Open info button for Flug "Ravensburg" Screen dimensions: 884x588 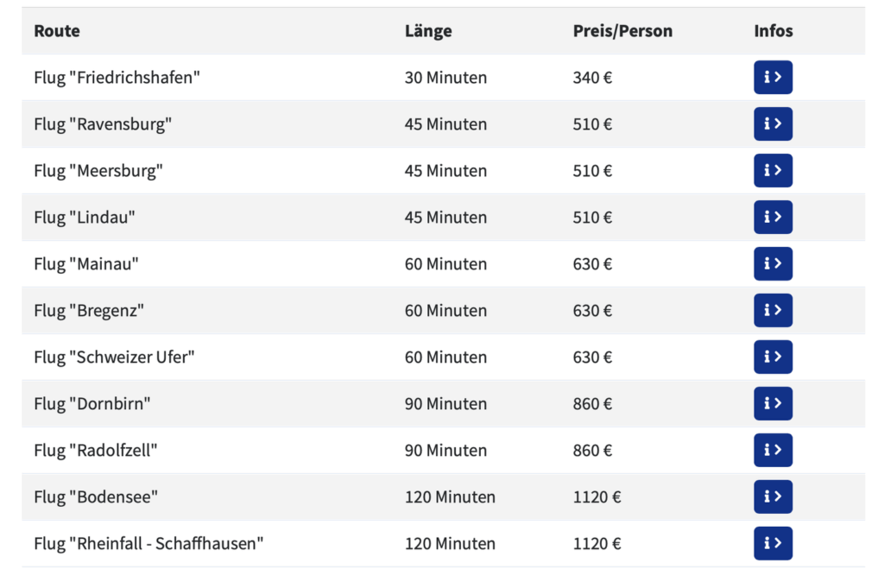[773, 124]
